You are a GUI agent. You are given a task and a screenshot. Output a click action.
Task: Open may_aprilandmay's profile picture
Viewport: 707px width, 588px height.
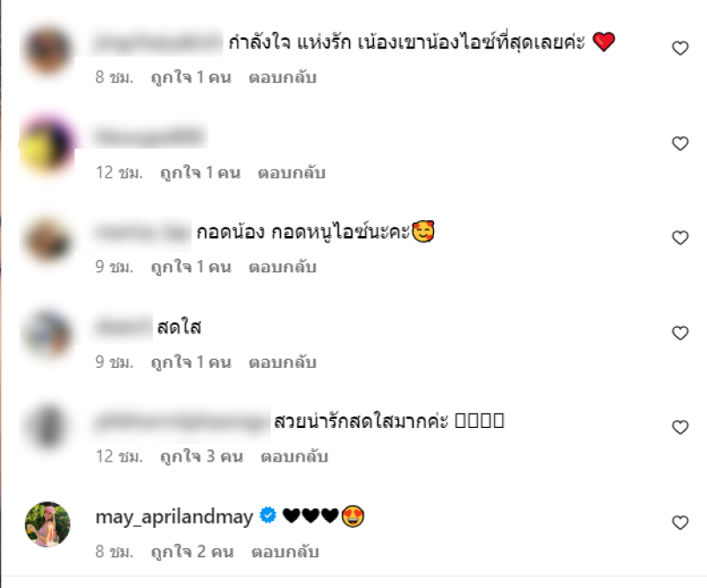[48, 524]
